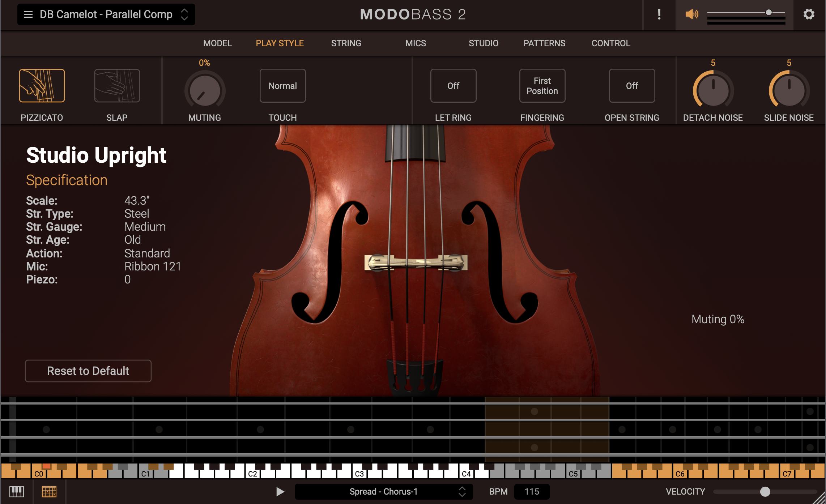Viewport: 826px width, 504px height.
Task: Click the Velocity slider handle
Action: point(765,492)
